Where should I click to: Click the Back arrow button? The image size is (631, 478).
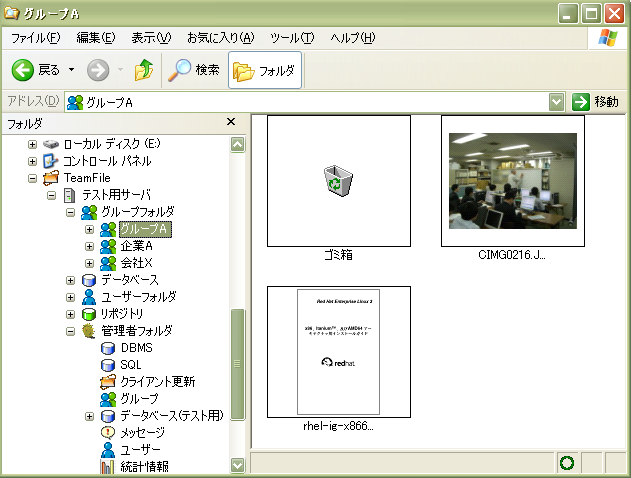[x=25, y=70]
